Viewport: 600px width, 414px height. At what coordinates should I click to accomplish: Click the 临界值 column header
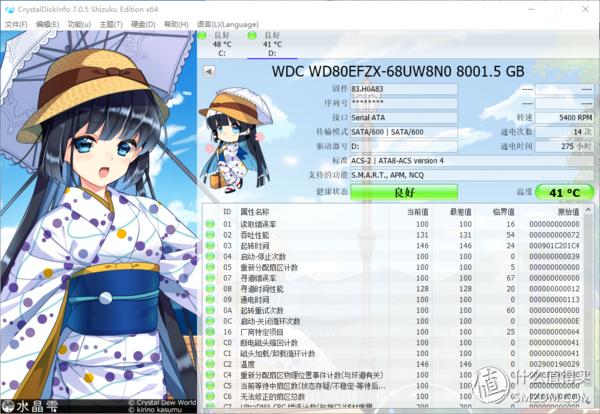[503, 212]
